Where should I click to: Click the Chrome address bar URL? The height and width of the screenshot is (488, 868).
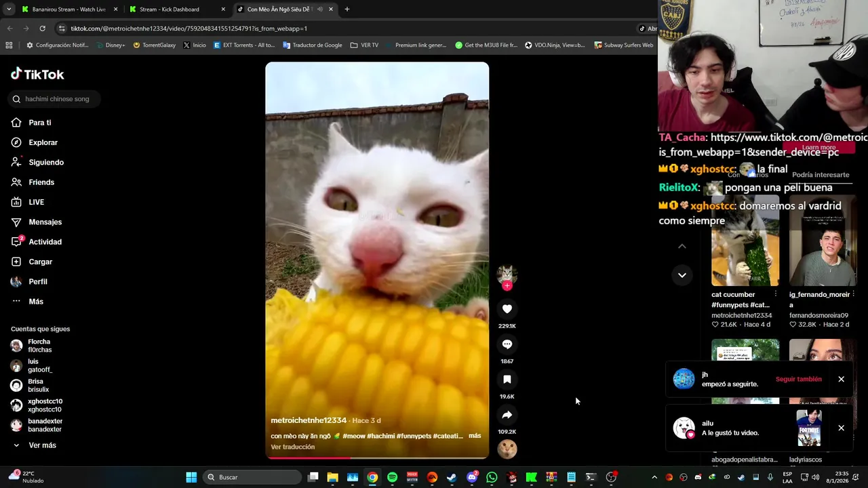pyautogui.click(x=189, y=28)
